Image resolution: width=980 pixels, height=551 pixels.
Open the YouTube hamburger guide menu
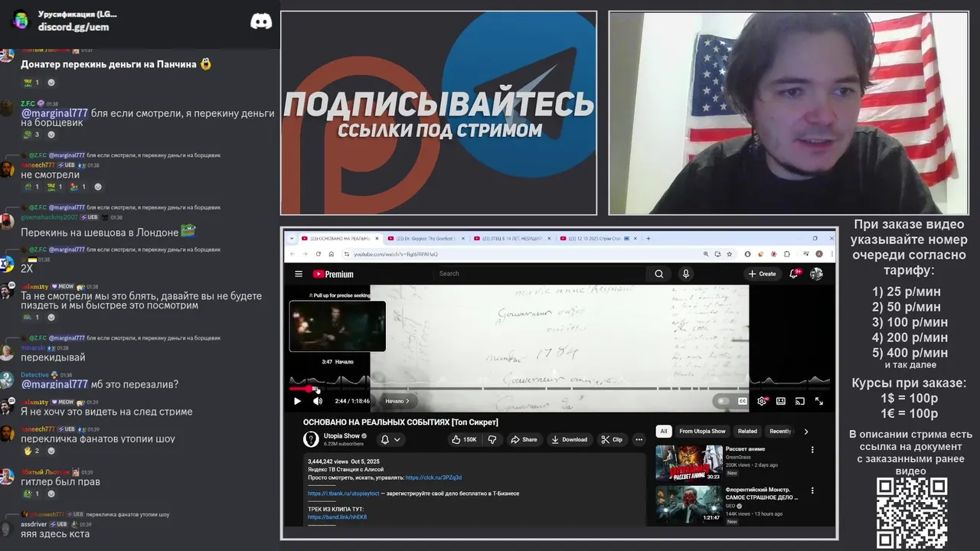(x=298, y=274)
